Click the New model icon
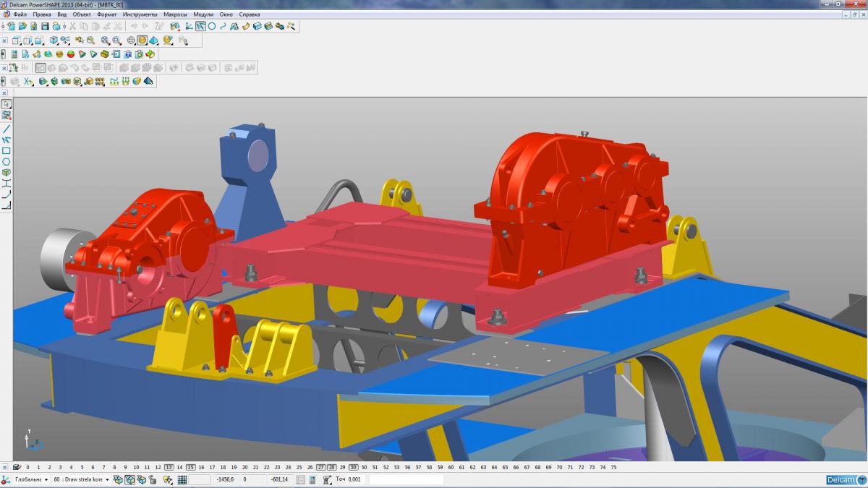 coord(12,25)
